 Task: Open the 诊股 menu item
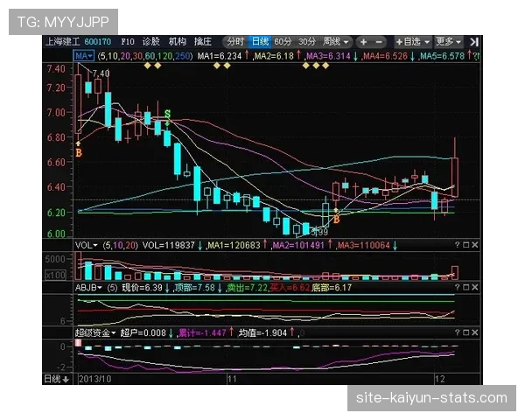point(151,41)
